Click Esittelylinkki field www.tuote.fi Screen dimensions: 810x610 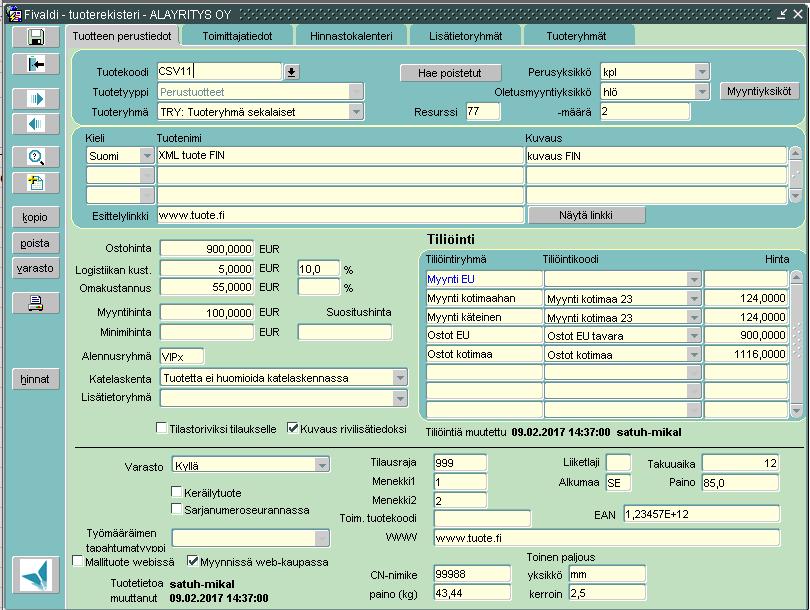tap(340, 215)
